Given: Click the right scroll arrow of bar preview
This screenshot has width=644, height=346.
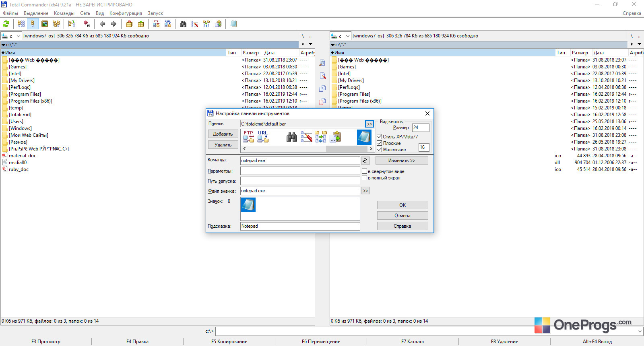Looking at the screenshot, I should pos(371,148).
